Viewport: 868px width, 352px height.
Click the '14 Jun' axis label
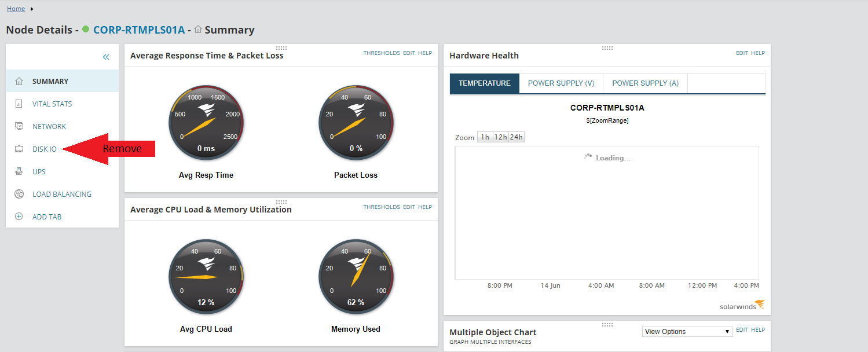pyautogui.click(x=550, y=285)
